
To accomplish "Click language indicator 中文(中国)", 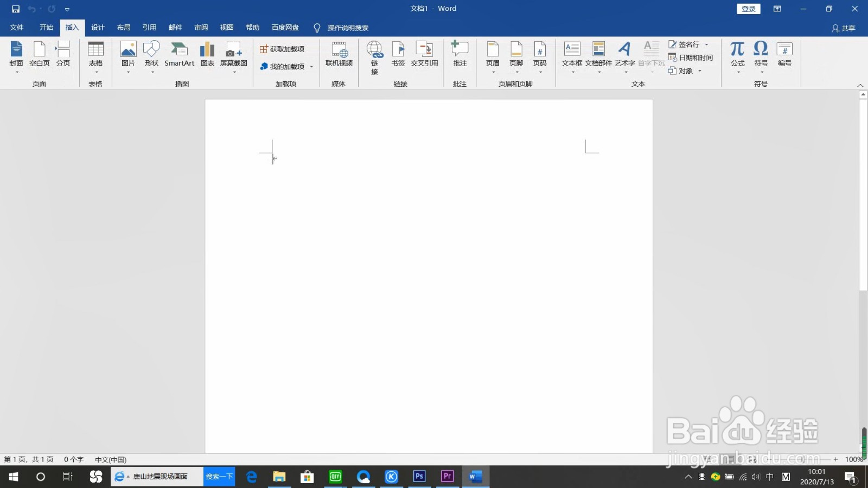I will click(111, 459).
